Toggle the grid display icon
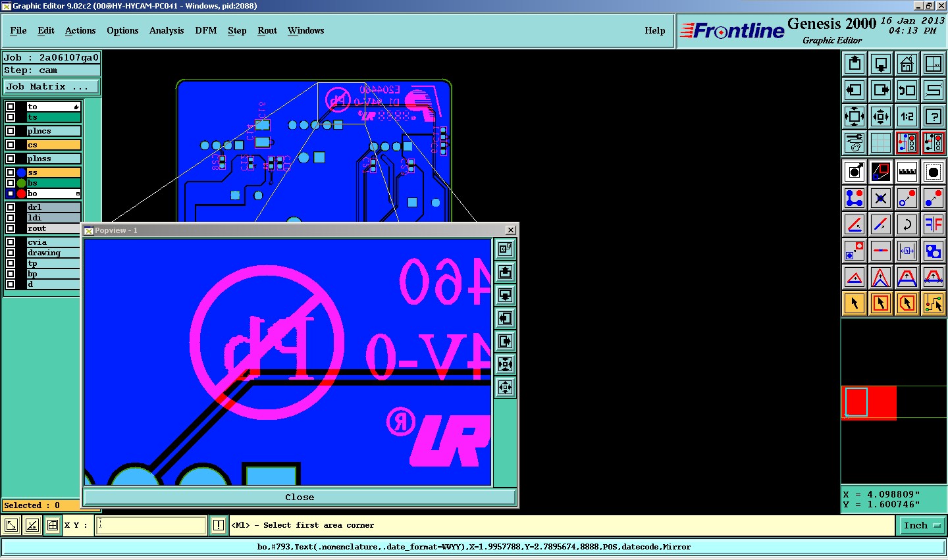Image resolution: width=948 pixels, height=560 pixels. [x=881, y=142]
